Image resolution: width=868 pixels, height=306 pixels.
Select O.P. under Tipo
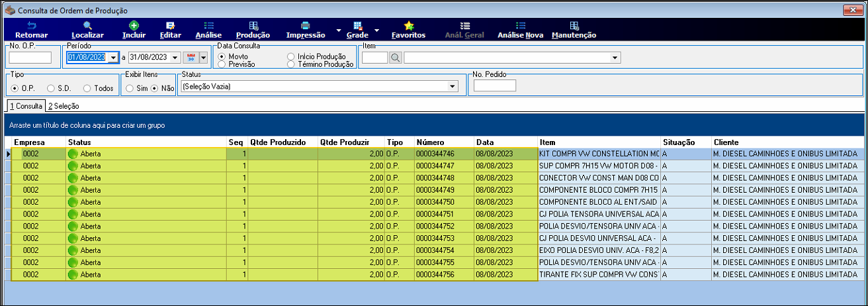[15, 88]
